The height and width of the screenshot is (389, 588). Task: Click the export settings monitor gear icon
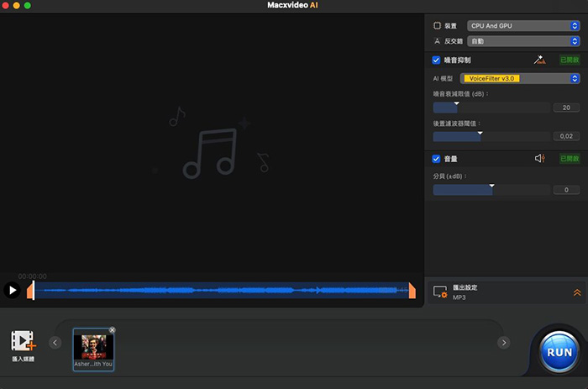click(x=440, y=292)
